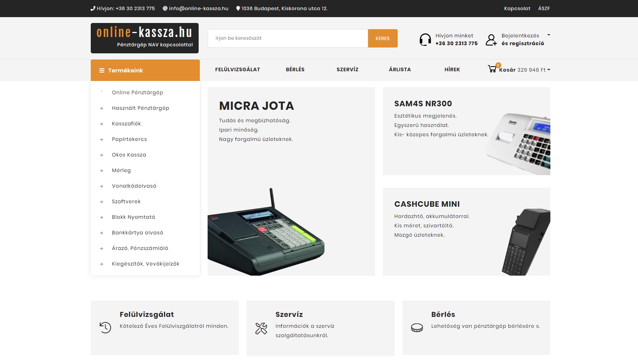Select Okos Kassza category
638x364 pixels.
(129, 155)
